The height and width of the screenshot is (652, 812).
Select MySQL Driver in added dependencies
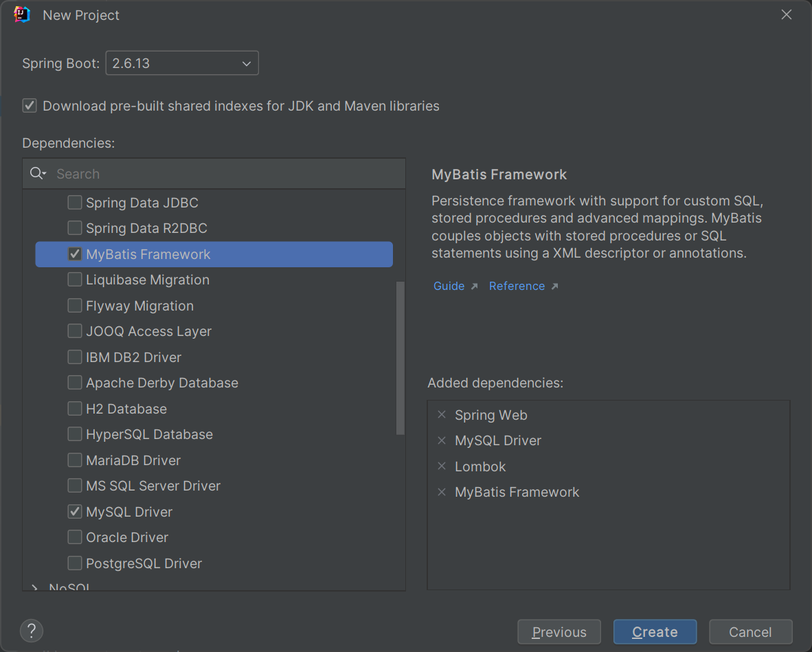coord(498,440)
